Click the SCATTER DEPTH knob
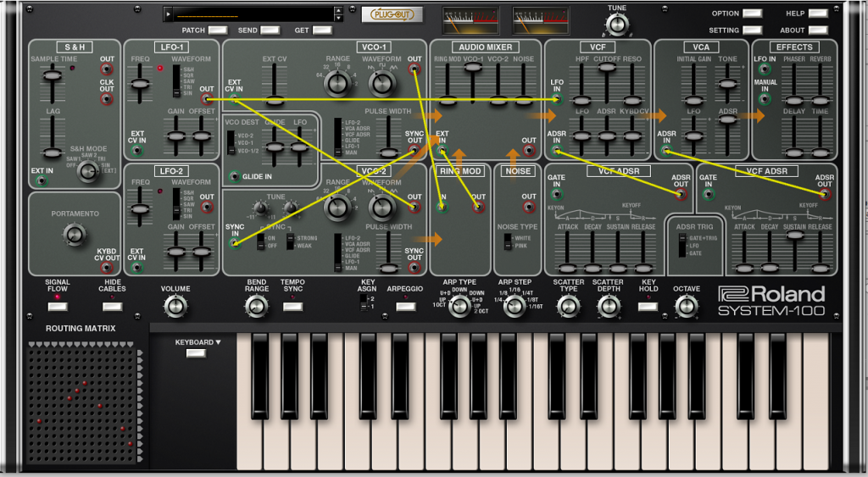The width and height of the screenshot is (868, 477). [609, 307]
